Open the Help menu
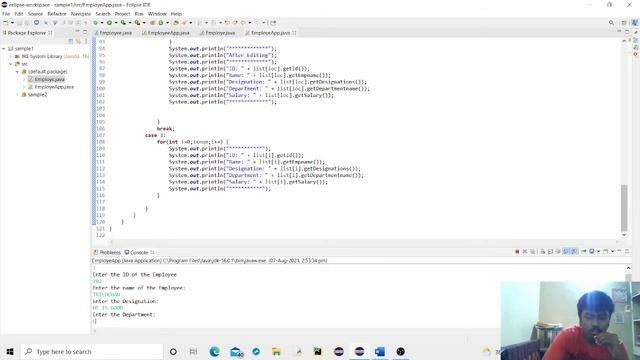Viewport: 640px width, 360px height. pyautogui.click(x=176, y=14)
